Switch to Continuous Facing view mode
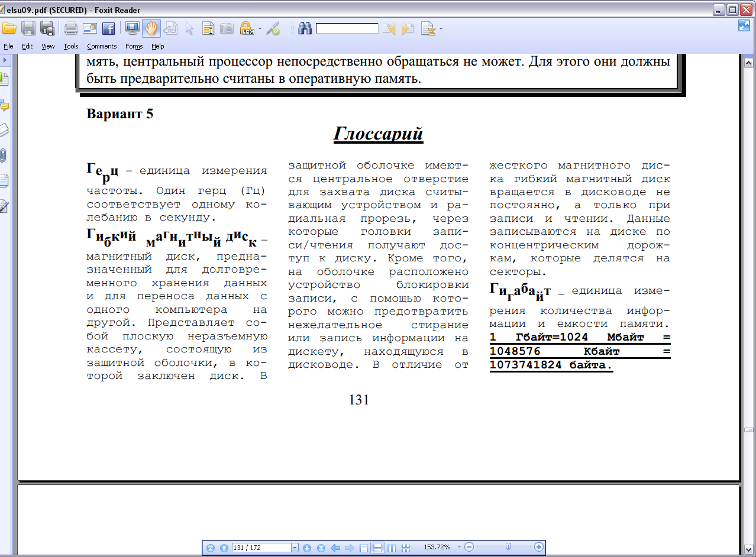756x557 pixels. pyautogui.click(x=406, y=548)
